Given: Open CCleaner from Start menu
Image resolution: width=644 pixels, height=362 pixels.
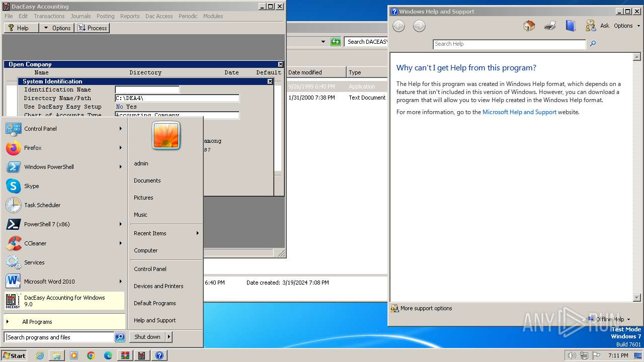Looking at the screenshot, I should pyautogui.click(x=13, y=243).
